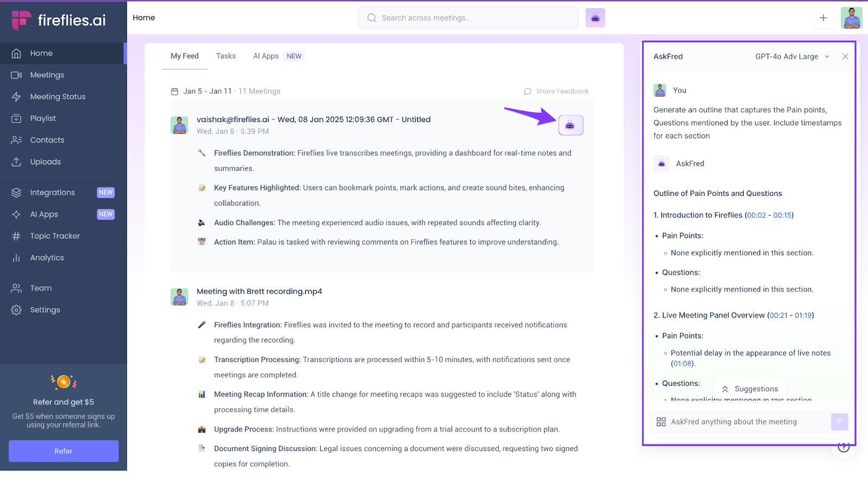Click the Upgrade Process summary line
This screenshot has height=483, width=868.
(x=378, y=429)
